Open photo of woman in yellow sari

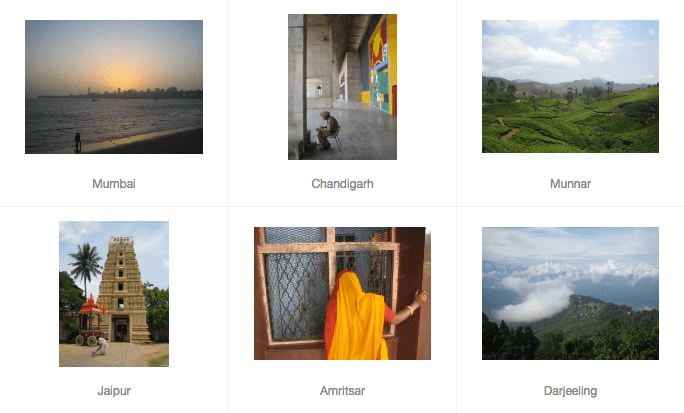pyautogui.click(x=342, y=294)
